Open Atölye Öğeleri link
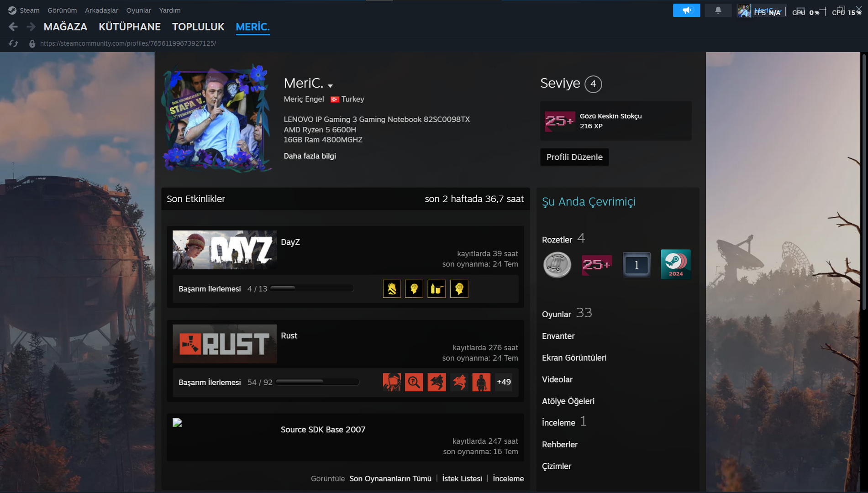 coord(568,401)
